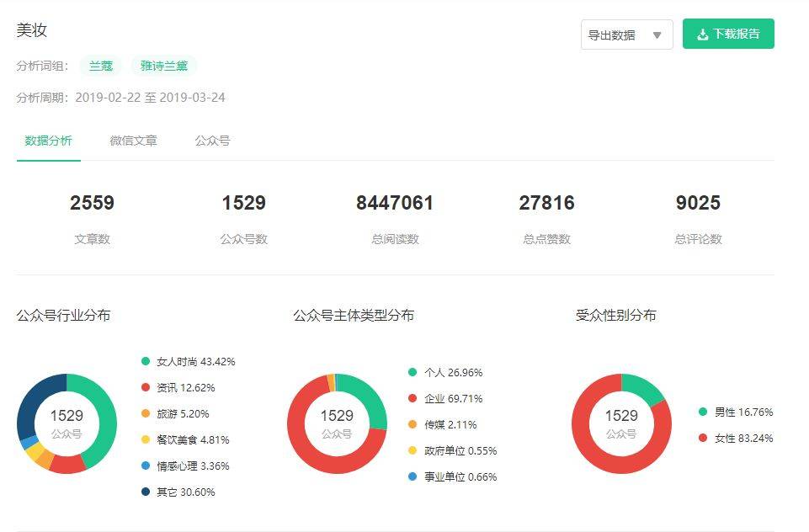Click the 其它 dark blue legend dot

click(146, 492)
